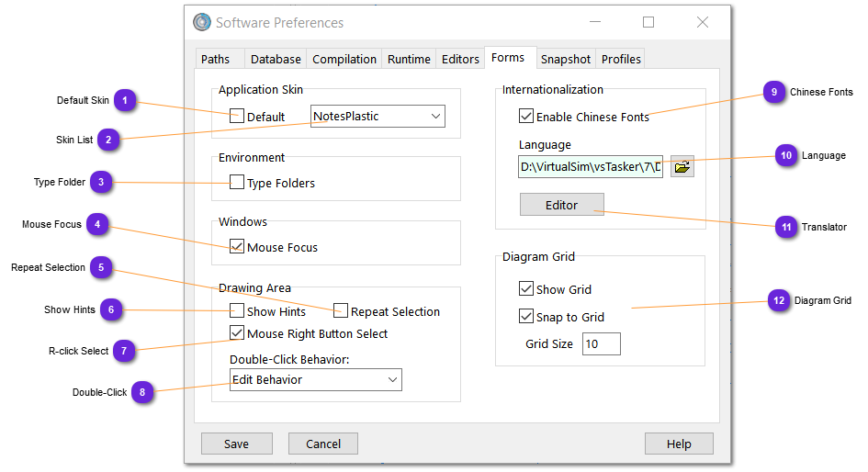Click the Language path text field

(x=590, y=167)
